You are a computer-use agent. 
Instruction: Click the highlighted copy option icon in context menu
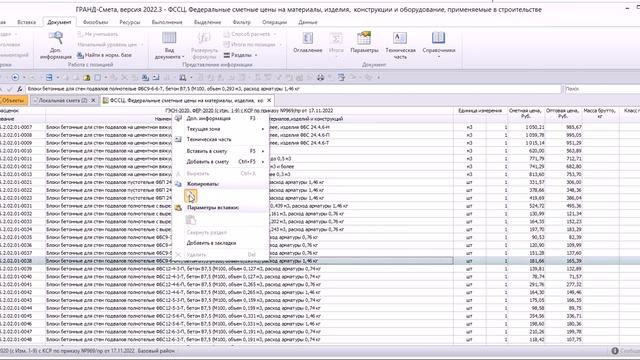(191, 196)
